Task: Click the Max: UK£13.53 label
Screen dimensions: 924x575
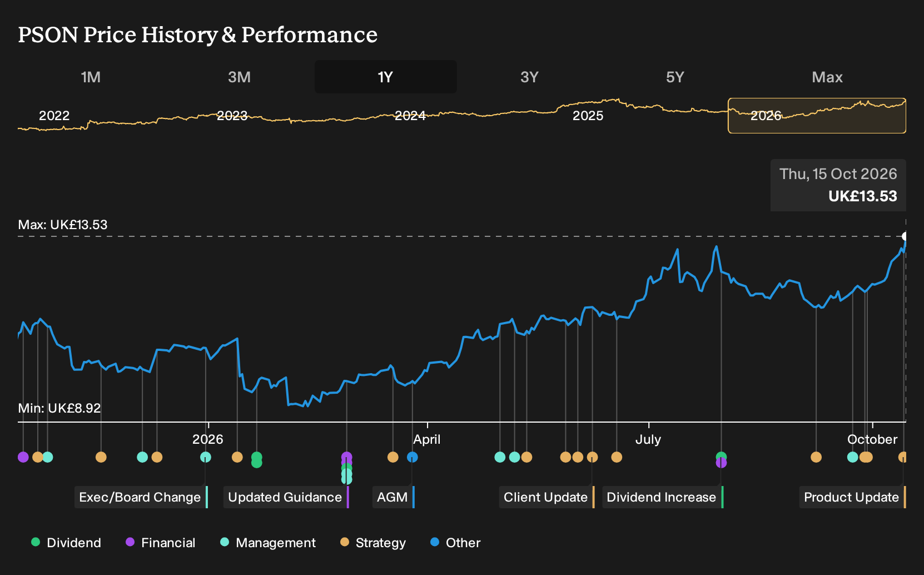Action: (63, 225)
